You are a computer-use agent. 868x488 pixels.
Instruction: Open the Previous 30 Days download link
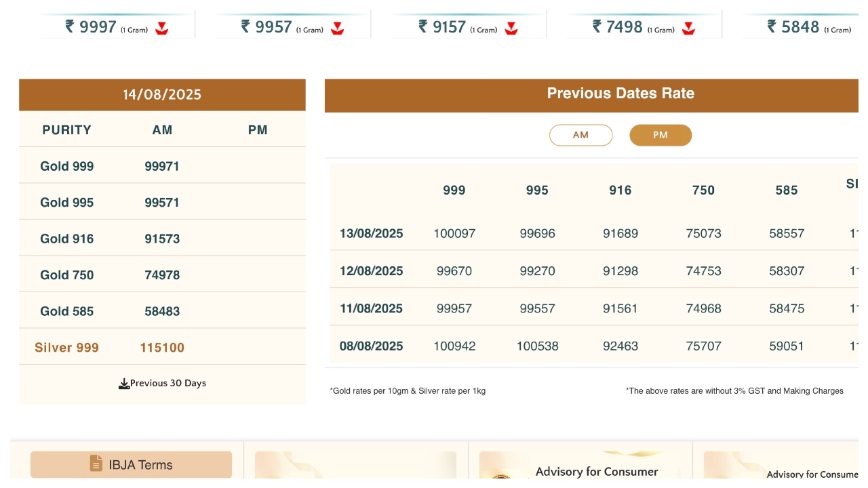click(x=167, y=384)
